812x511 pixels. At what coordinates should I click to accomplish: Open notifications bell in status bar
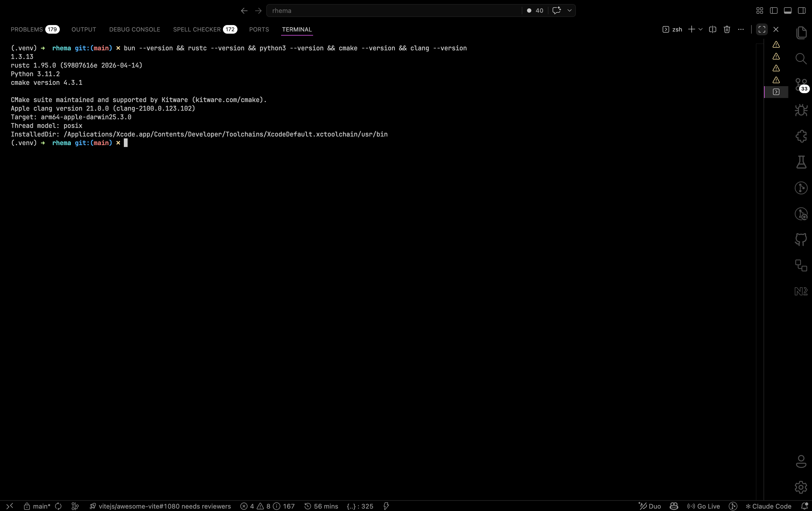click(x=804, y=506)
